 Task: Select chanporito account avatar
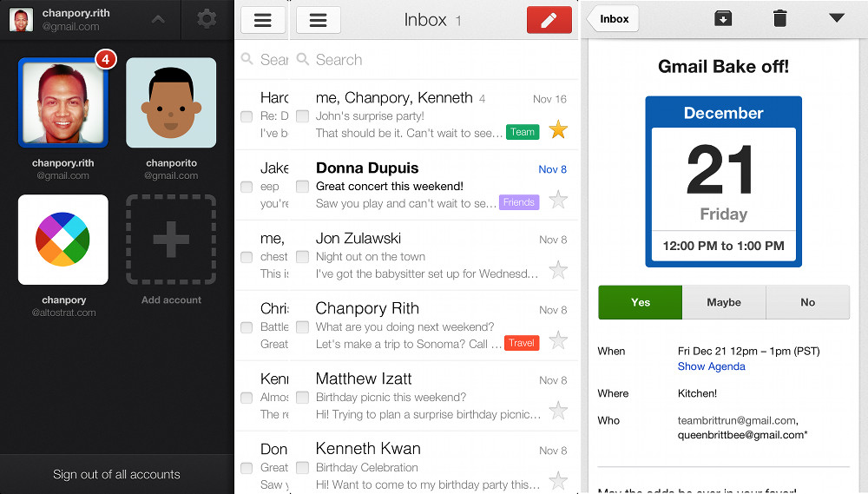click(x=171, y=102)
